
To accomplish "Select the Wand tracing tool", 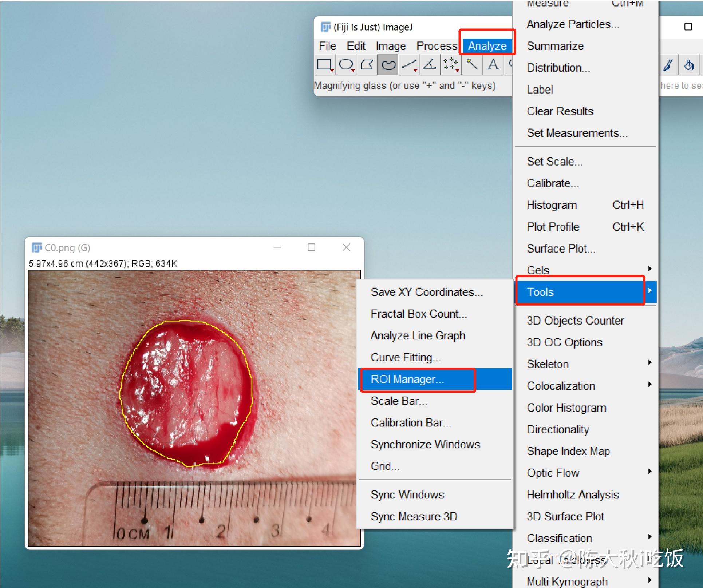I will [x=472, y=65].
